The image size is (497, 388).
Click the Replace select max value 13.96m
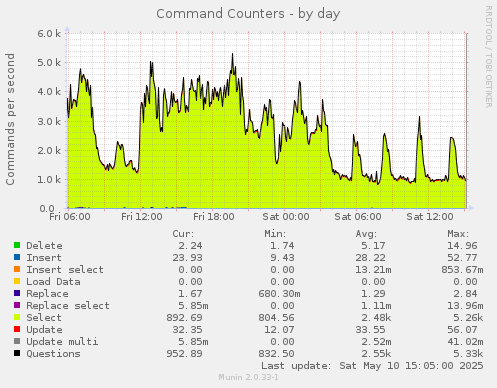465,306
